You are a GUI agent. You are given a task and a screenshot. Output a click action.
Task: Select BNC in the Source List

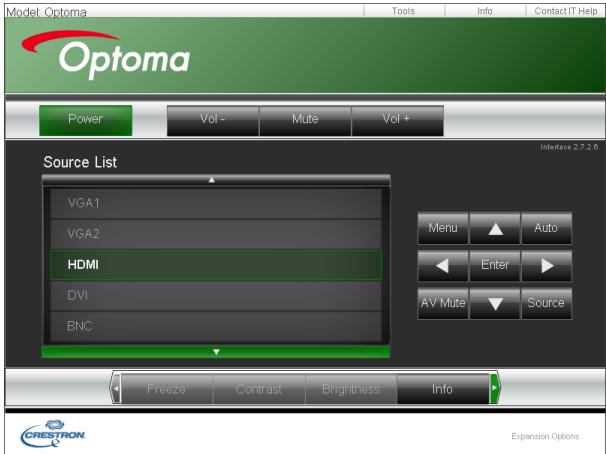216,326
